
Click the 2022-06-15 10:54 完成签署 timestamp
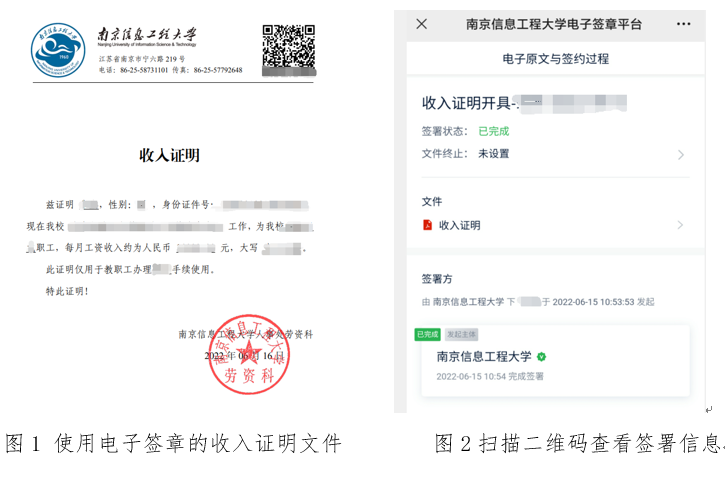(490, 377)
